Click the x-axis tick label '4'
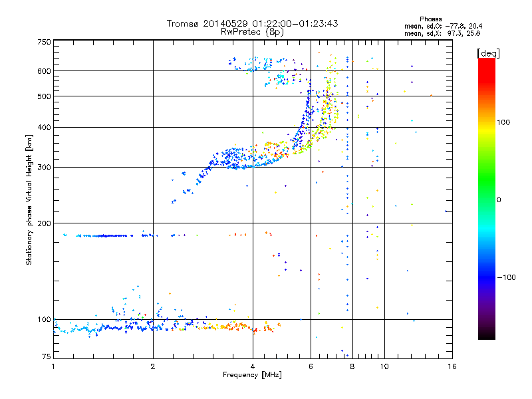 coord(253,366)
